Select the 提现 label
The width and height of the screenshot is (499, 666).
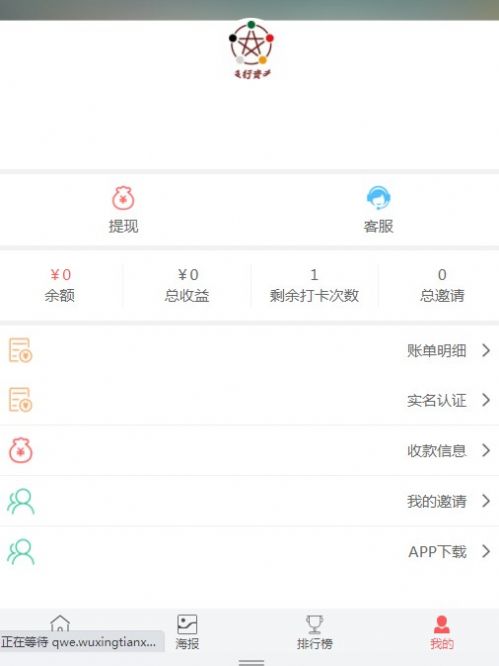click(123, 226)
